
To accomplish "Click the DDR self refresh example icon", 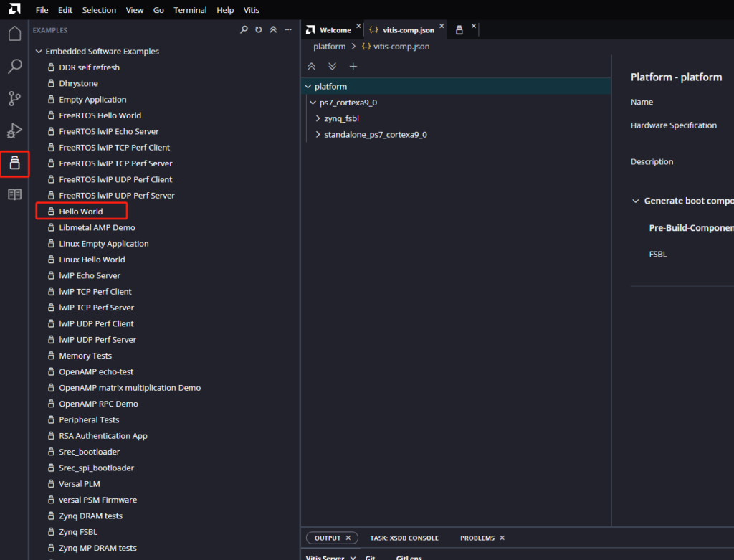I will (51, 67).
